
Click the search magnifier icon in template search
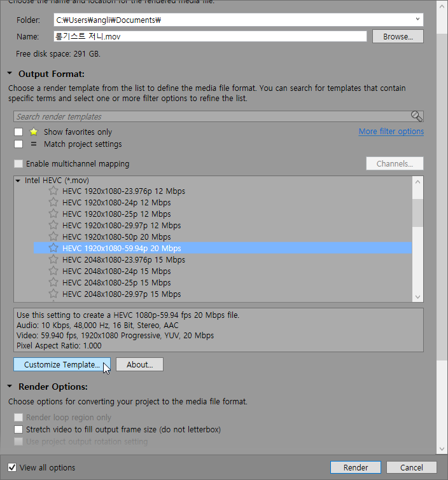pos(416,116)
